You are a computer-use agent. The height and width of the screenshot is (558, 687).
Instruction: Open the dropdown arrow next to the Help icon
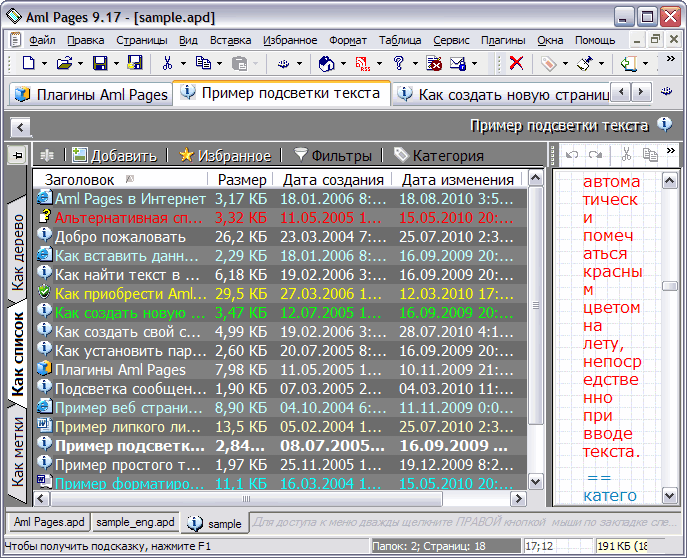(x=415, y=64)
